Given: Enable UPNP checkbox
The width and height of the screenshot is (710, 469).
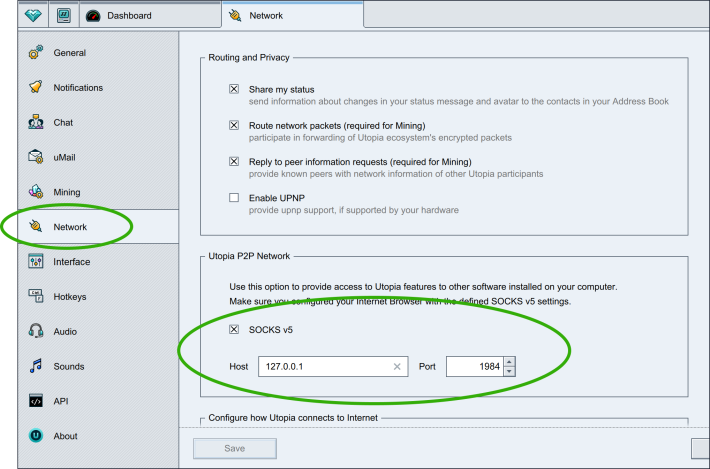Looking at the screenshot, I should [234, 198].
